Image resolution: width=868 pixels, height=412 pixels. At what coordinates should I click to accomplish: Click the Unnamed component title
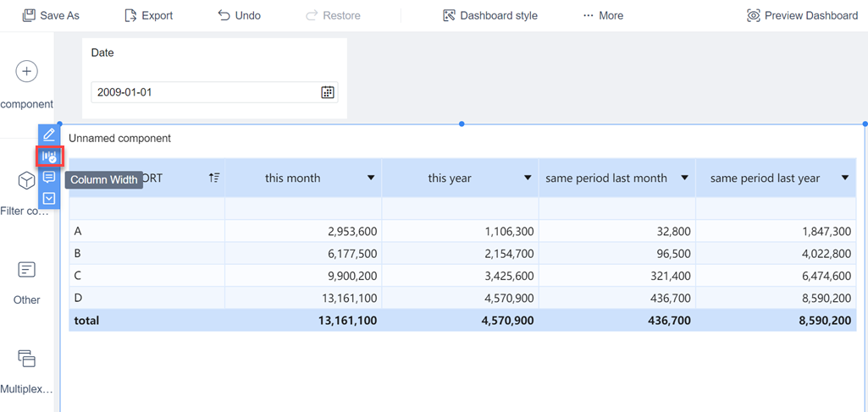pos(119,138)
